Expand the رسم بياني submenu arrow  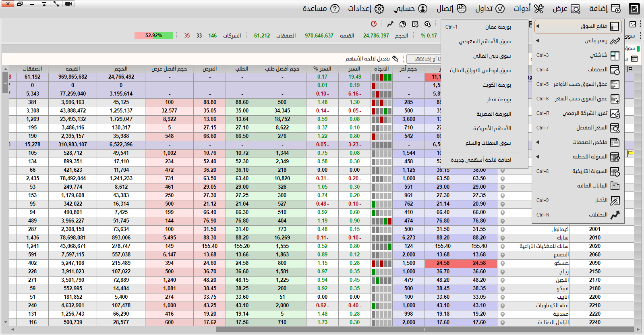(538, 41)
